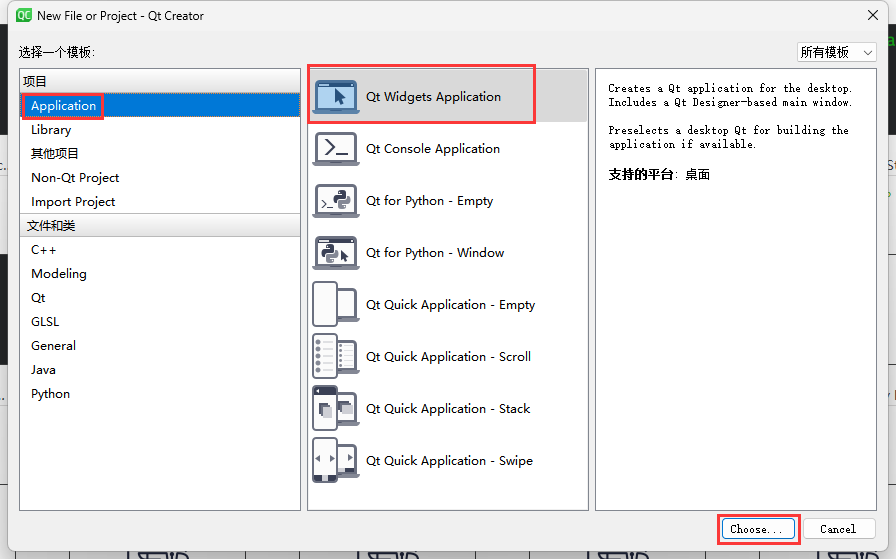Click the Qt for Python - Window label
896x559 pixels.
(x=435, y=253)
